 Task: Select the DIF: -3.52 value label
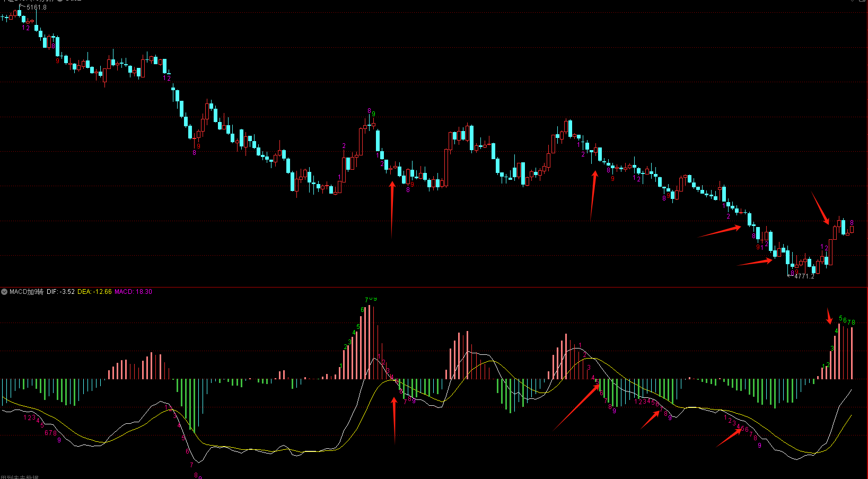[x=60, y=292]
